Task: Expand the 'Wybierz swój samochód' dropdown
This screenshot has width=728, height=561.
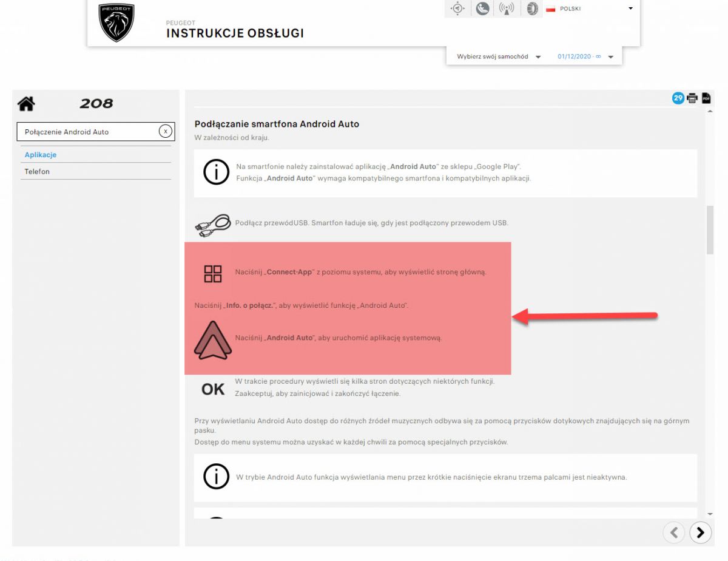Action: point(499,56)
